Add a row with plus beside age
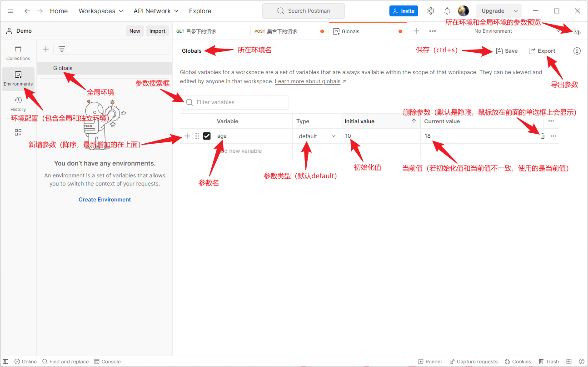The height and width of the screenshot is (367, 588). click(x=187, y=136)
